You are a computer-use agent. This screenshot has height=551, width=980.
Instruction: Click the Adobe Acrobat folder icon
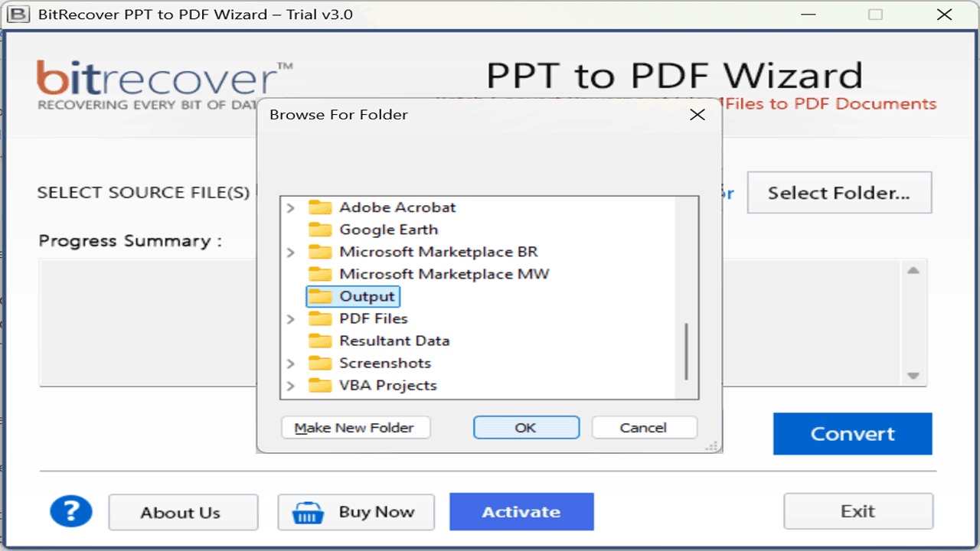(x=320, y=207)
